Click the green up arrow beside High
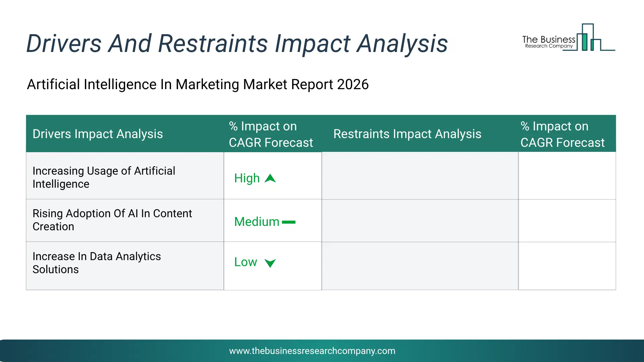Image resolution: width=644 pixels, height=362 pixels. coord(270,178)
